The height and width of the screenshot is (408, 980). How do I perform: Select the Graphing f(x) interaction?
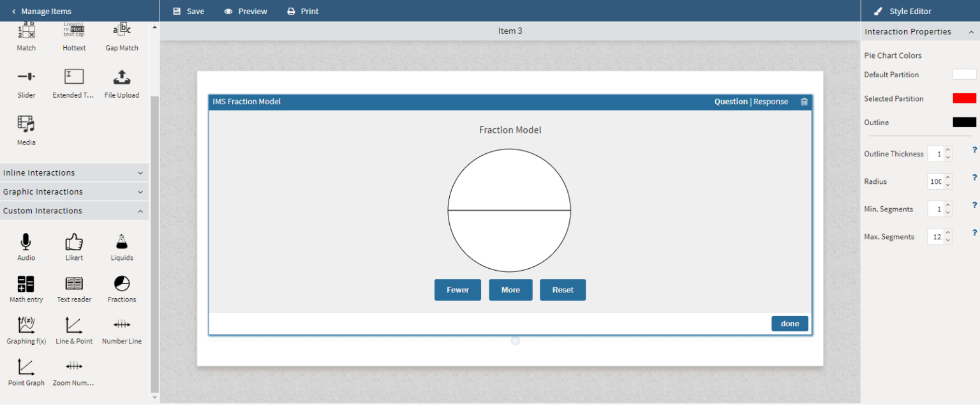pos(26,326)
